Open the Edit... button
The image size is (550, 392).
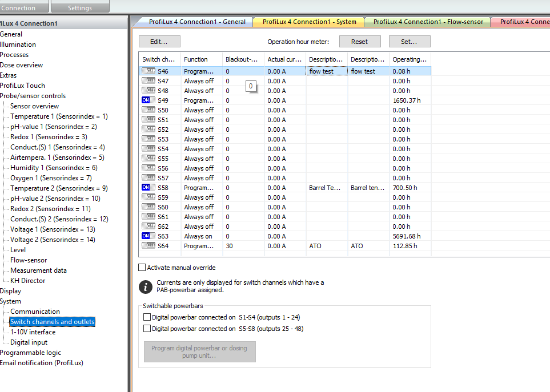coord(159,41)
